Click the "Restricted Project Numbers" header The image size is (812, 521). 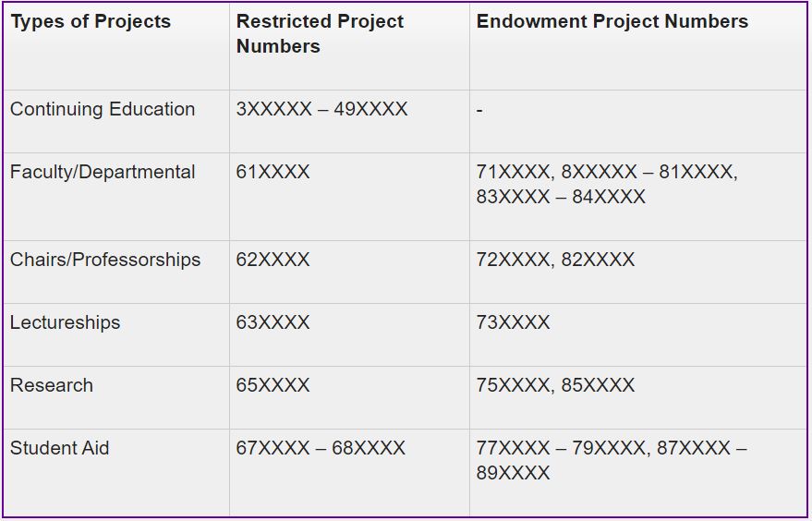[x=320, y=34]
